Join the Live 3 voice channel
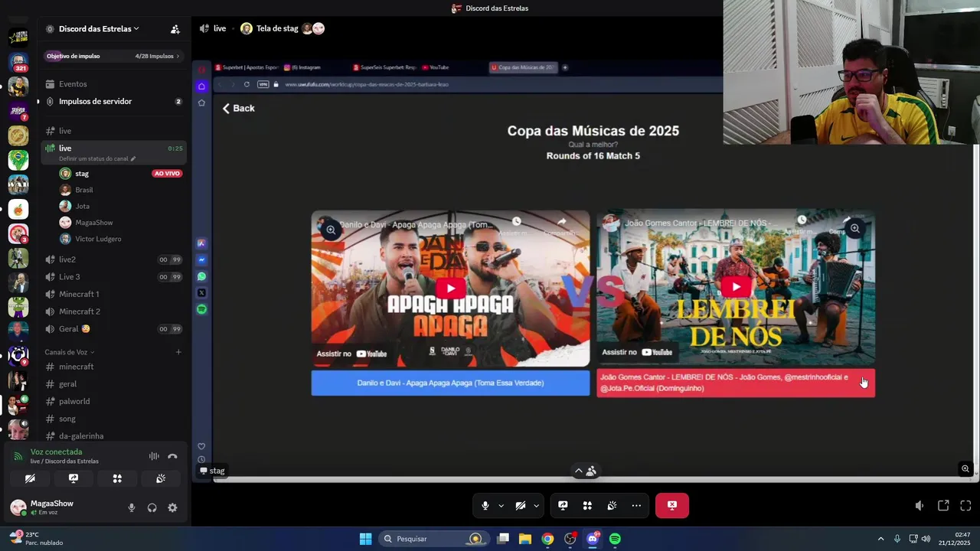This screenshot has width=980, height=551. tap(113, 277)
